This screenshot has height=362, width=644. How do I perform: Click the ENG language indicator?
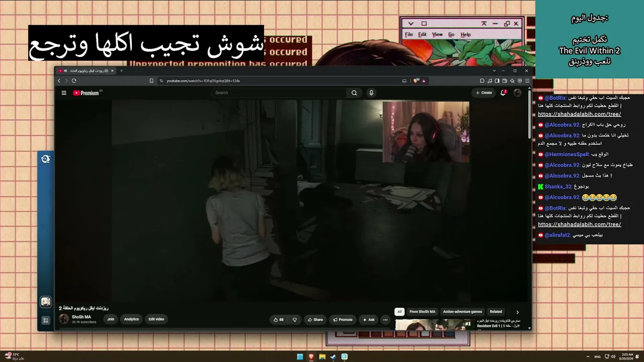coord(598,357)
